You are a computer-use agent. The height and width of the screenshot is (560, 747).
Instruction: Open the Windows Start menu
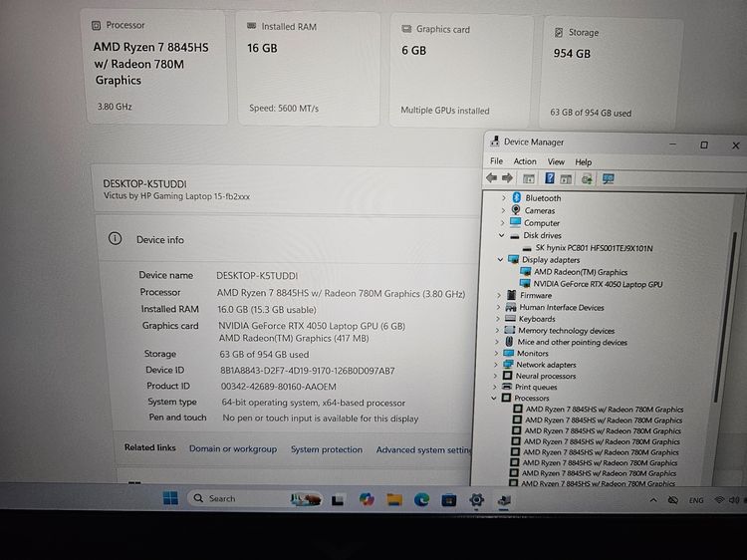coord(170,498)
